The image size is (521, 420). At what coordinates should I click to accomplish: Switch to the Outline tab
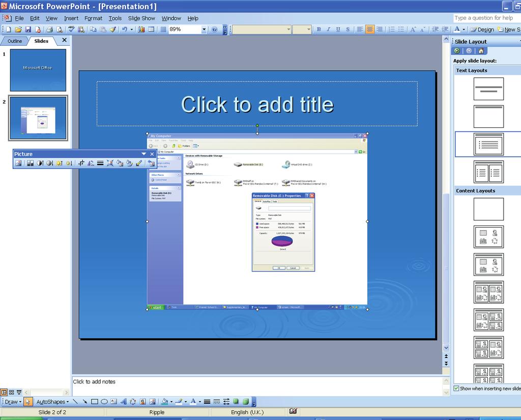(x=15, y=41)
